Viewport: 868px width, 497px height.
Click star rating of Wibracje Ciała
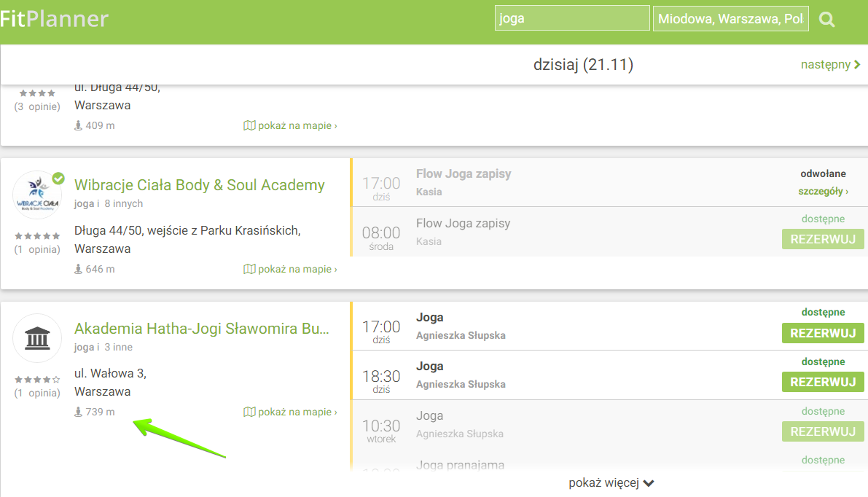click(x=37, y=236)
